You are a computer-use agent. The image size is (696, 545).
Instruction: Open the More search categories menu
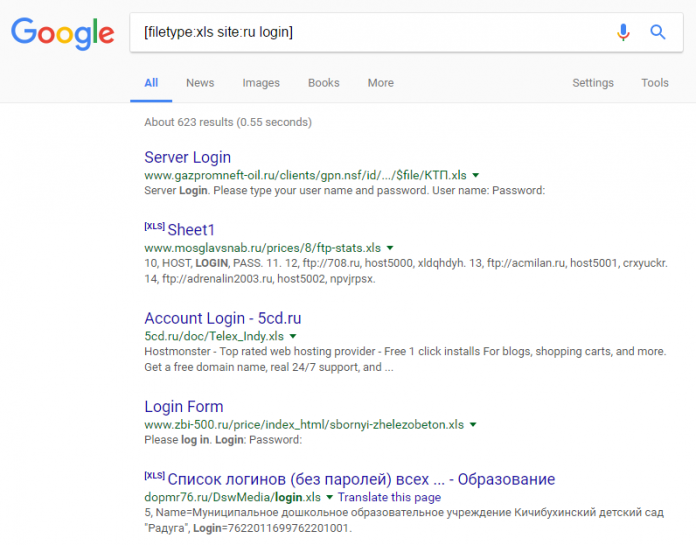[x=380, y=83]
